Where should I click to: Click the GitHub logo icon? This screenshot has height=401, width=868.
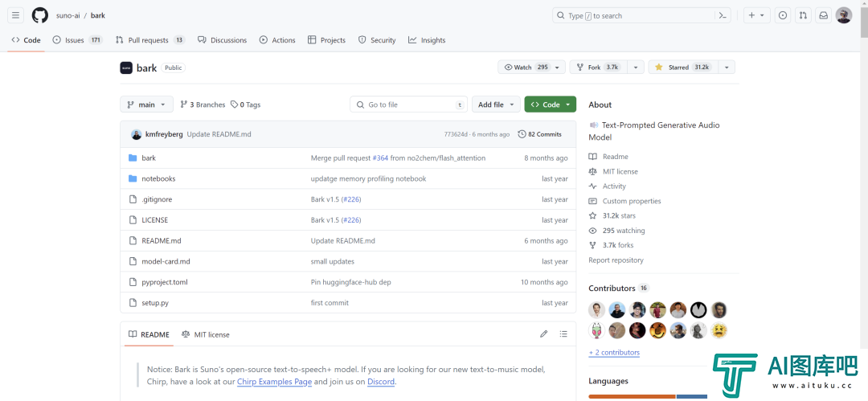click(x=39, y=15)
